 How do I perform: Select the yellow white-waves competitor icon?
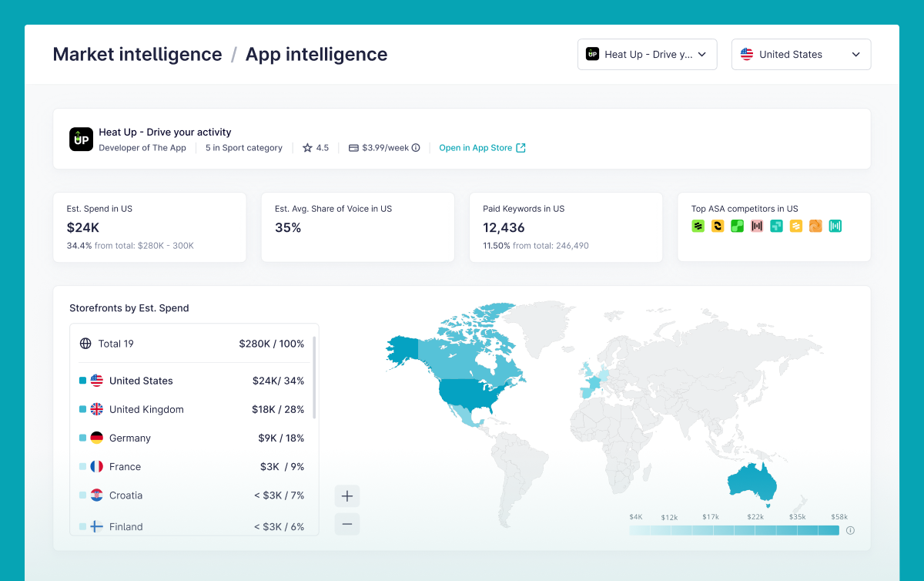pos(796,226)
